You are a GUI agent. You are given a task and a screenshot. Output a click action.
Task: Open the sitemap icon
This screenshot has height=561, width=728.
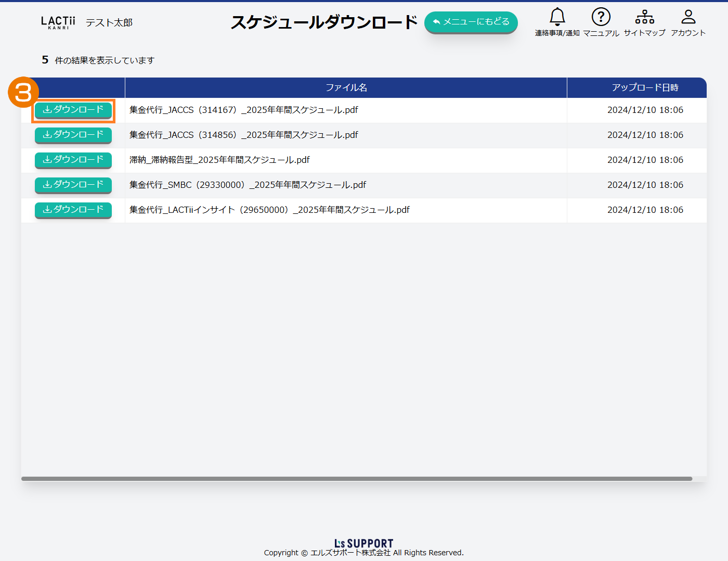tap(644, 17)
